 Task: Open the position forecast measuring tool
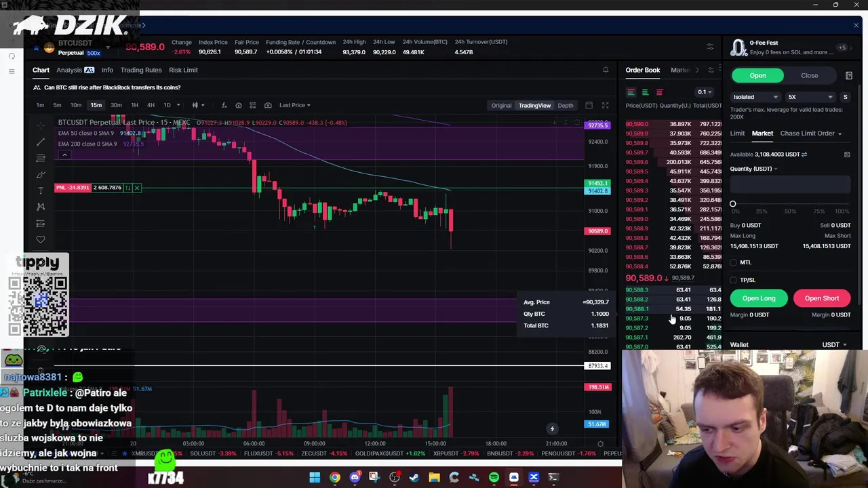click(x=41, y=223)
